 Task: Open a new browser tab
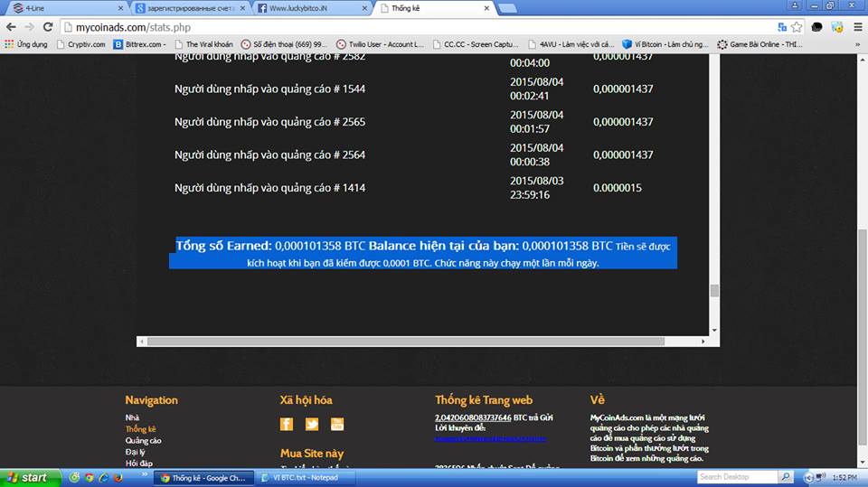click(507, 8)
